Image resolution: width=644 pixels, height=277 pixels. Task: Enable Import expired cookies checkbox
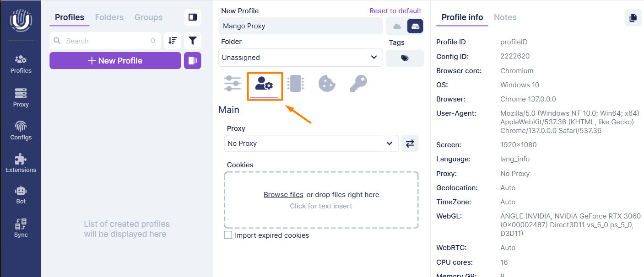coord(228,235)
